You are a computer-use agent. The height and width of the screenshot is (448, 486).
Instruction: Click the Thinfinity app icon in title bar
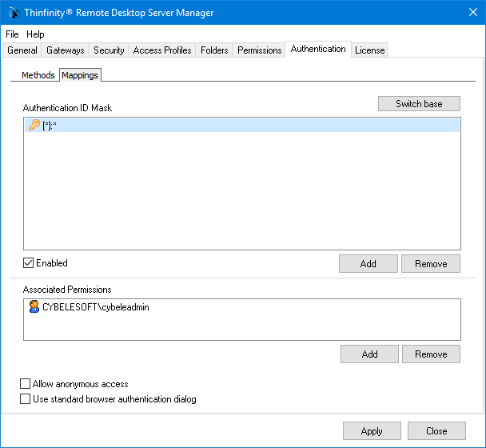coord(14,13)
